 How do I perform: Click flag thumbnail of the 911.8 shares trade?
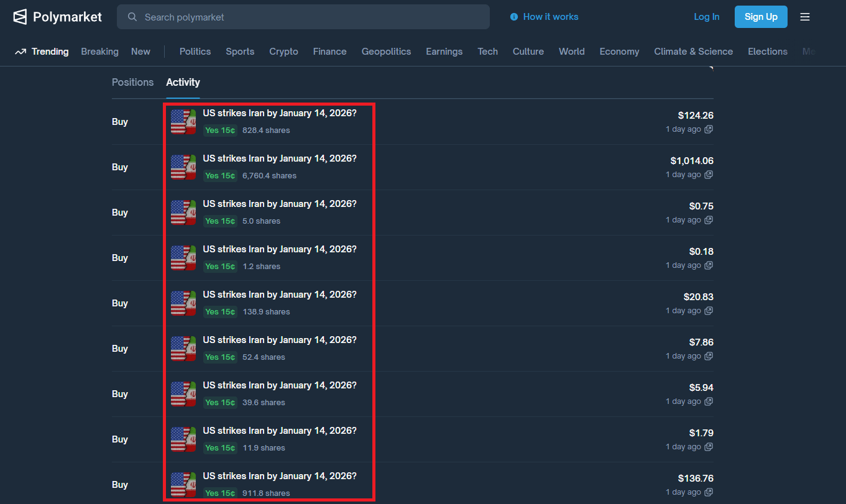coord(183,485)
